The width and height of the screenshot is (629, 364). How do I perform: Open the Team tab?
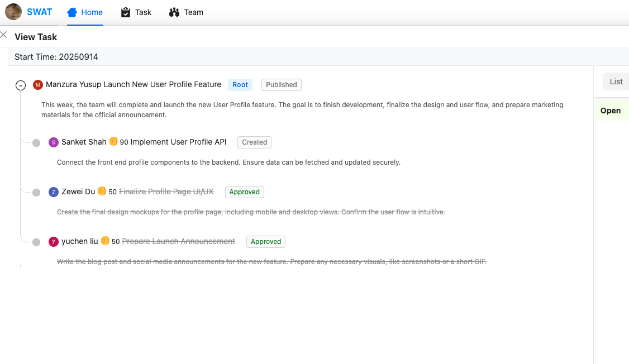click(193, 12)
